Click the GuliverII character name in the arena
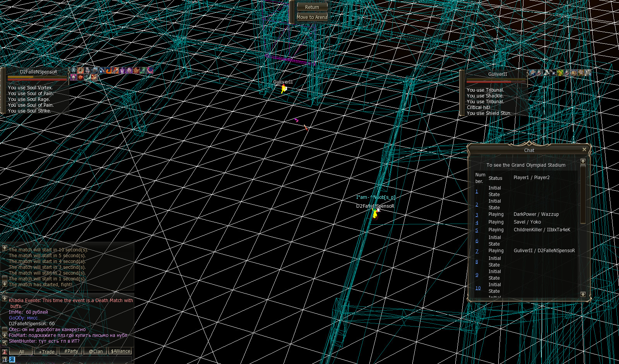Image resolution: width=619 pixels, height=364 pixels. click(283, 82)
